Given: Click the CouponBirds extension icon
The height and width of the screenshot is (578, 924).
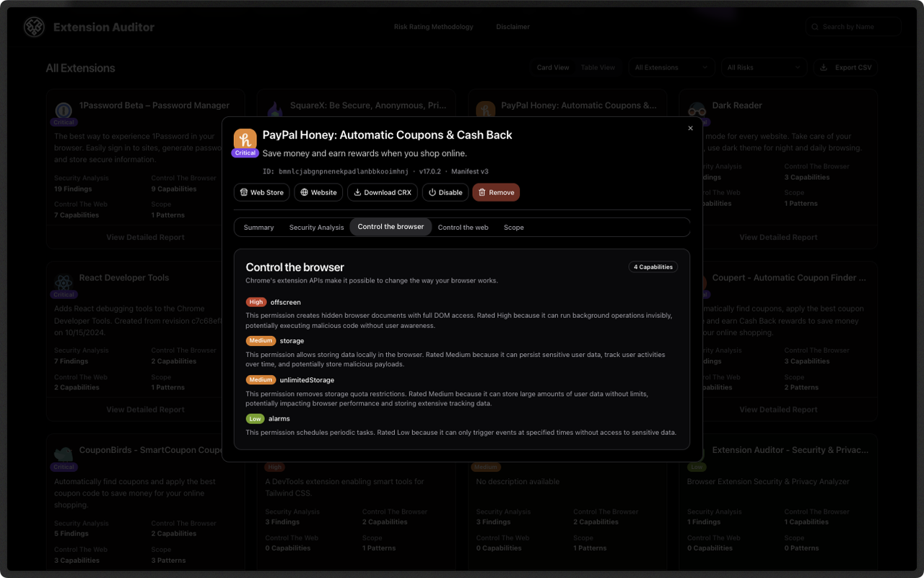Looking at the screenshot, I should point(64,455).
